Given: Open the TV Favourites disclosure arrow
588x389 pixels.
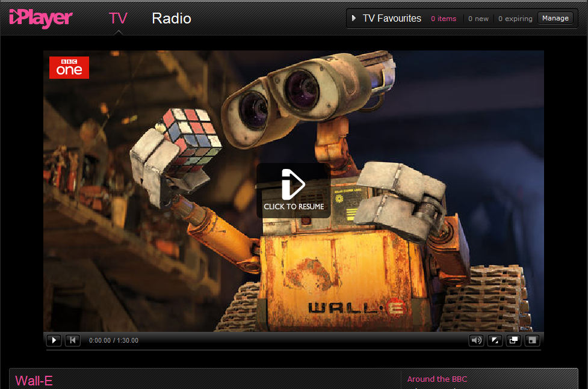Looking at the screenshot, I should (354, 18).
